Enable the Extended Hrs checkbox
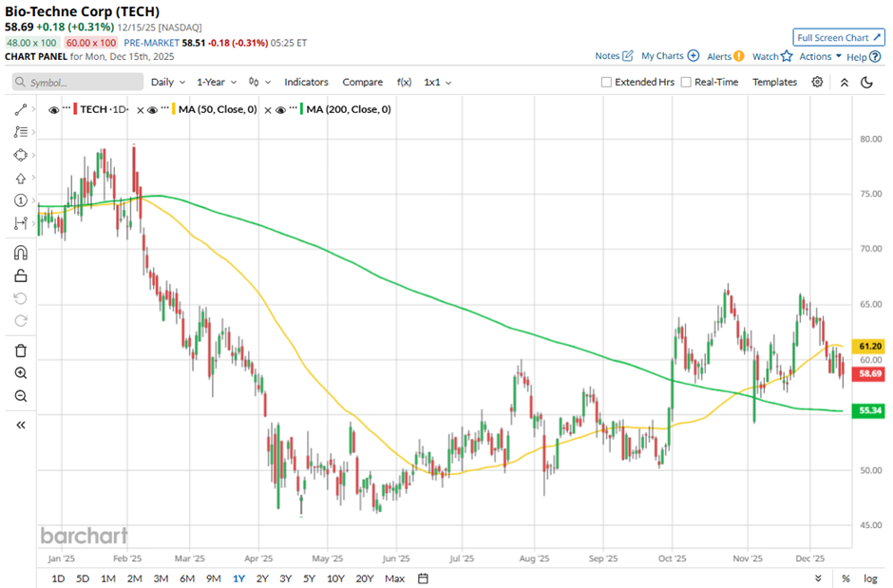The image size is (893, 588). (x=606, y=82)
